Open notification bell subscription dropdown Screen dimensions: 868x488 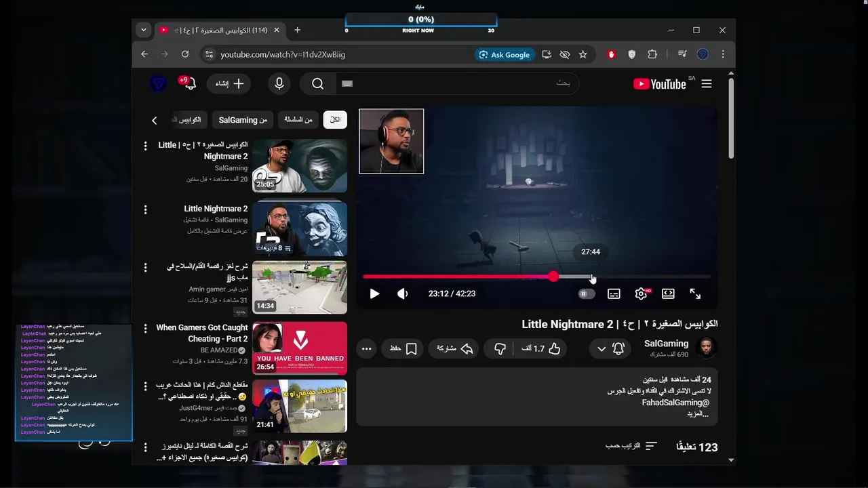610,348
